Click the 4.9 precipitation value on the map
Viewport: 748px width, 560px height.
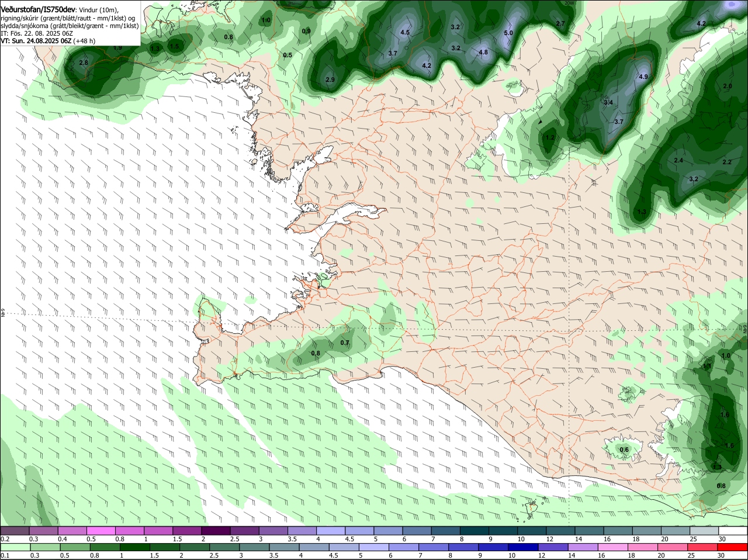click(644, 77)
